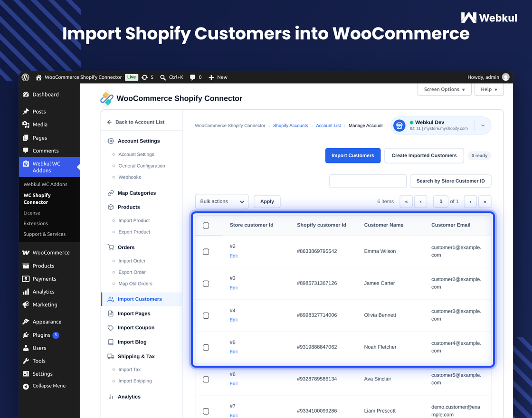Click the Posts pin icon
The width and height of the screenshot is (532, 418).
[26, 112]
